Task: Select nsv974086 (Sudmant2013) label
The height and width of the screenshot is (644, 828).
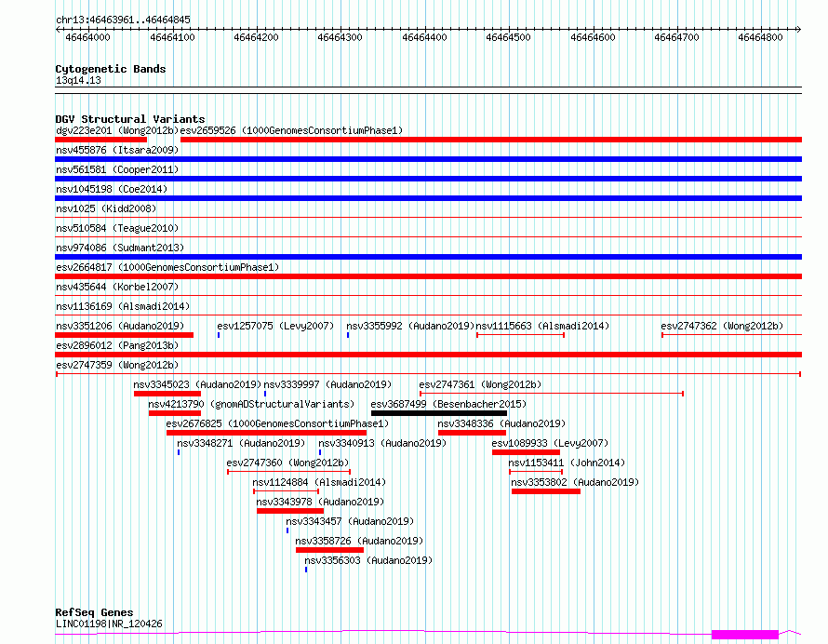Action: [x=120, y=248]
